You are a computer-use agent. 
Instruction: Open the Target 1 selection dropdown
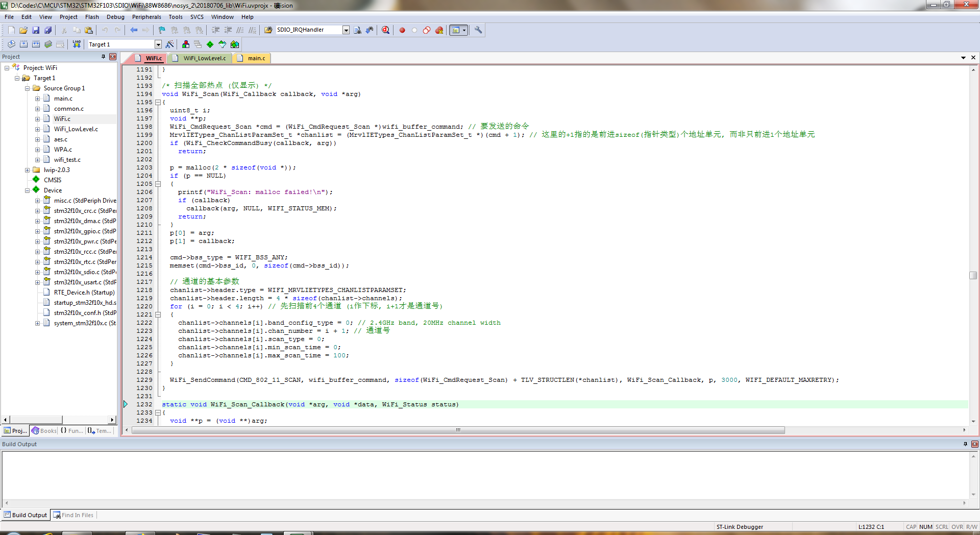pyautogui.click(x=158, y=44)
